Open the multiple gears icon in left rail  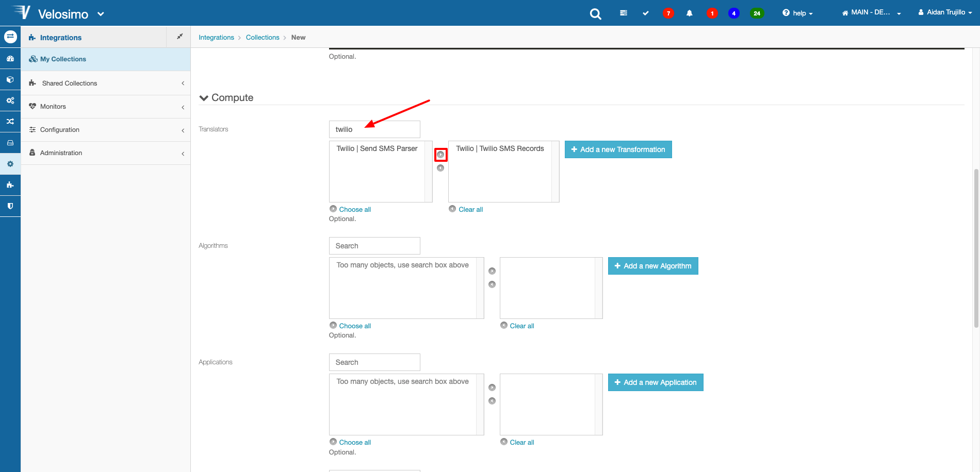pos(10,100)
